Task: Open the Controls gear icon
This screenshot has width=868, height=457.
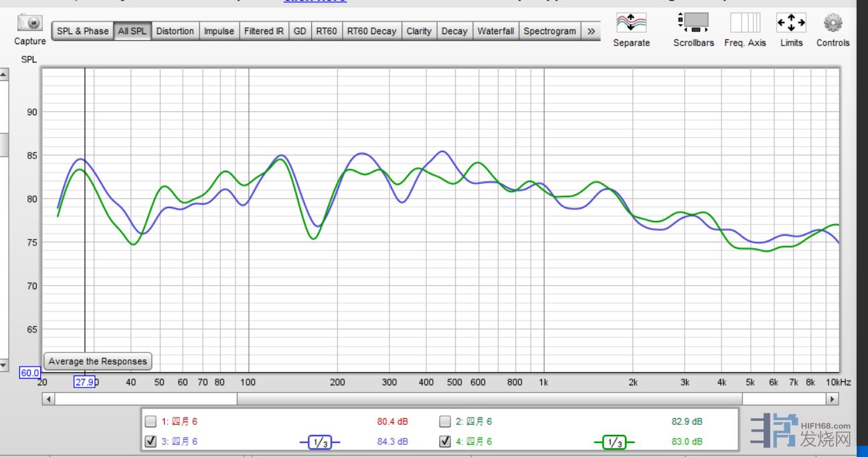Action: (x=833, y=23)
